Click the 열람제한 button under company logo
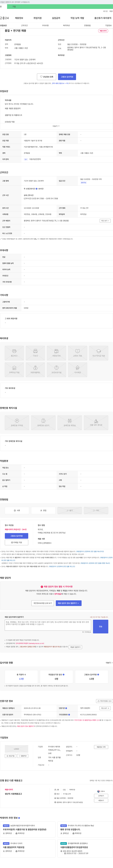This screenshot has height=868, width=113. (23, 756)
